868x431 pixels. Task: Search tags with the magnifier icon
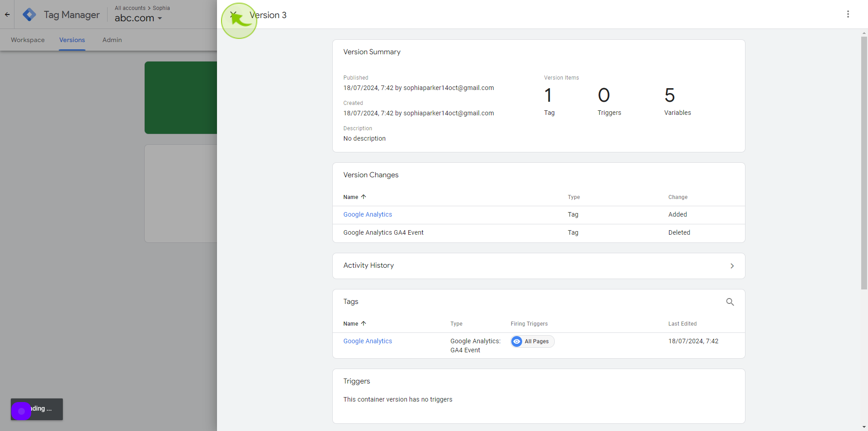(730, 302)
